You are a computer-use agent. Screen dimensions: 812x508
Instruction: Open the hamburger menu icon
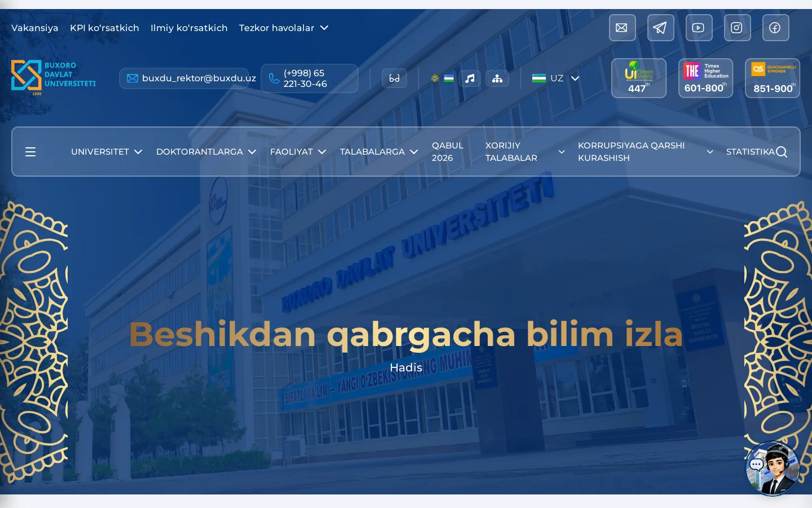click(30, 152)
